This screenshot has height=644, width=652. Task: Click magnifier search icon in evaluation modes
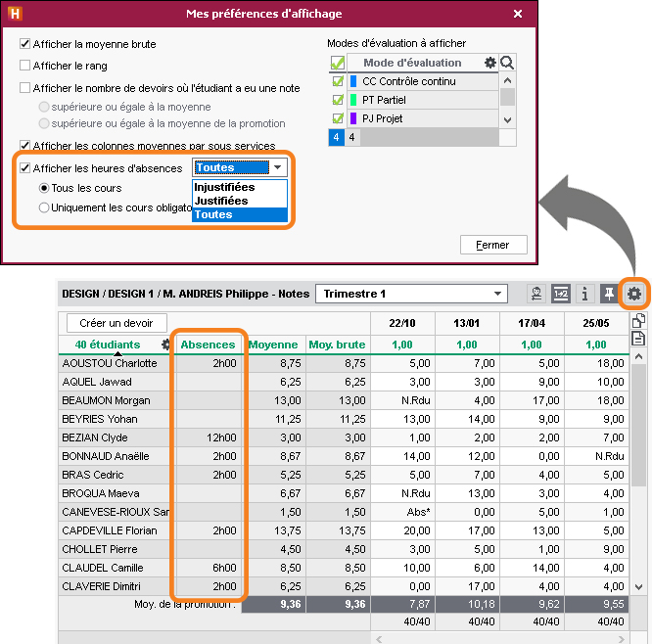click(507, 63)
